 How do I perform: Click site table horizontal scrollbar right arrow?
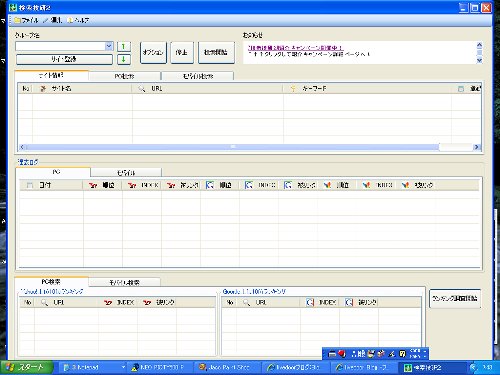(x=477, y=147)
